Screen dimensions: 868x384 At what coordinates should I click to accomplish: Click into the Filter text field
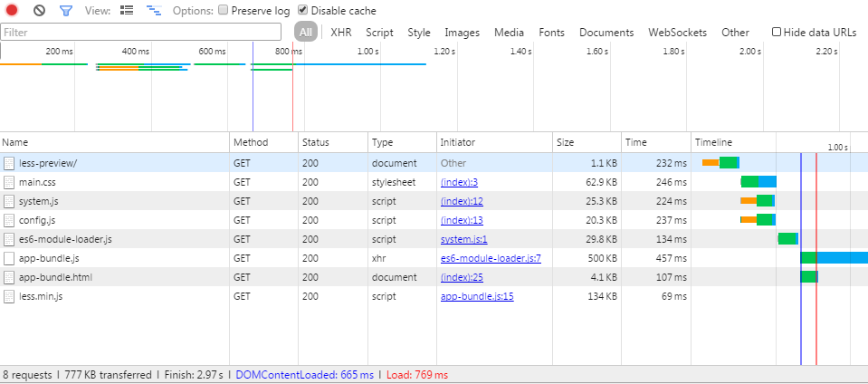pos(140,33)
